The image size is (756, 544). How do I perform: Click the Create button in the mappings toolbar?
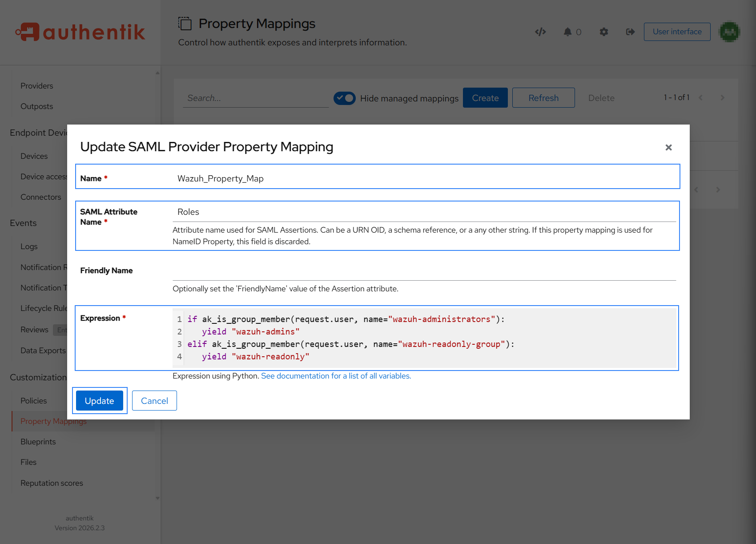point(485,98)
